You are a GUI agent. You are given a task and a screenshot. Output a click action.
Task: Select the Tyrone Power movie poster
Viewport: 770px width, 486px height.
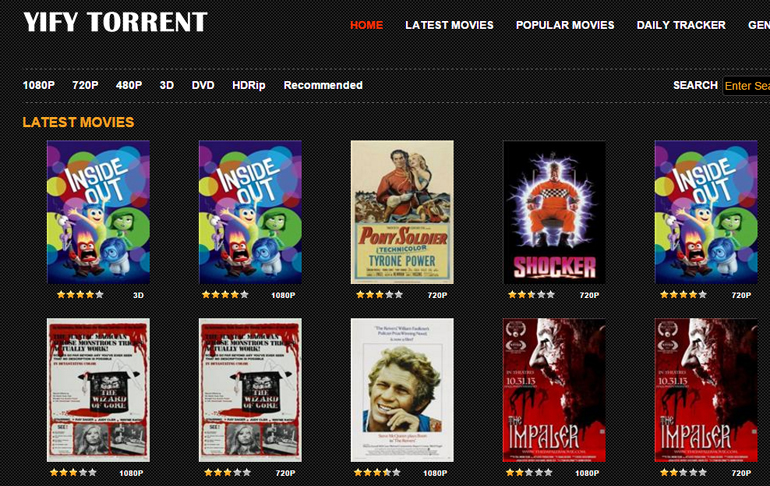click(402, 212)
